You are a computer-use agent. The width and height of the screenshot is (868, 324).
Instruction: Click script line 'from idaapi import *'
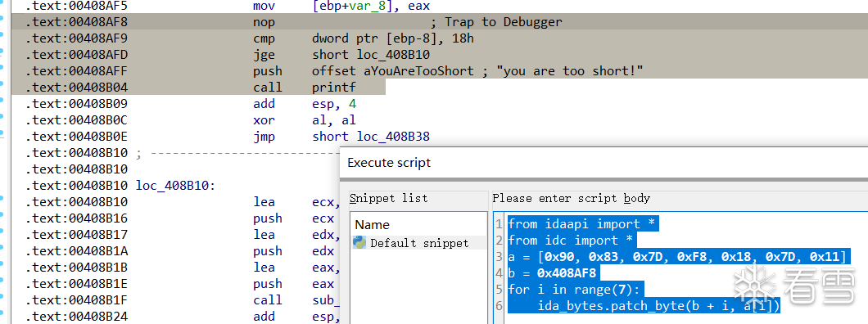pos(581,224)
